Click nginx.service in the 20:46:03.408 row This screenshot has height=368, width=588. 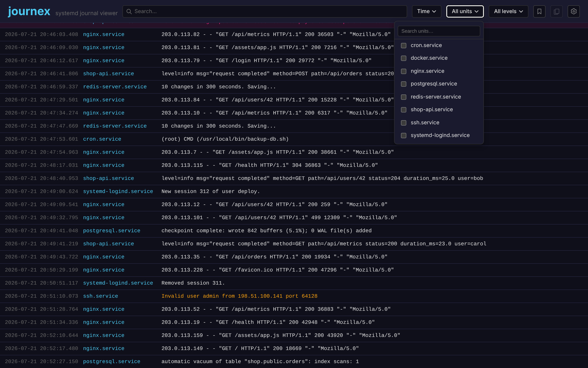click(x=104, y=35)
